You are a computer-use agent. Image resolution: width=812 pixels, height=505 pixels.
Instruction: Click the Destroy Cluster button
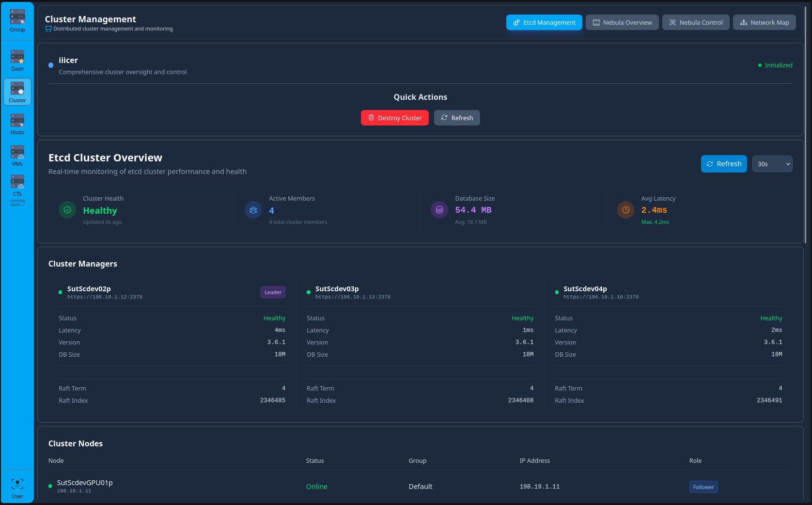click(394, 118)
